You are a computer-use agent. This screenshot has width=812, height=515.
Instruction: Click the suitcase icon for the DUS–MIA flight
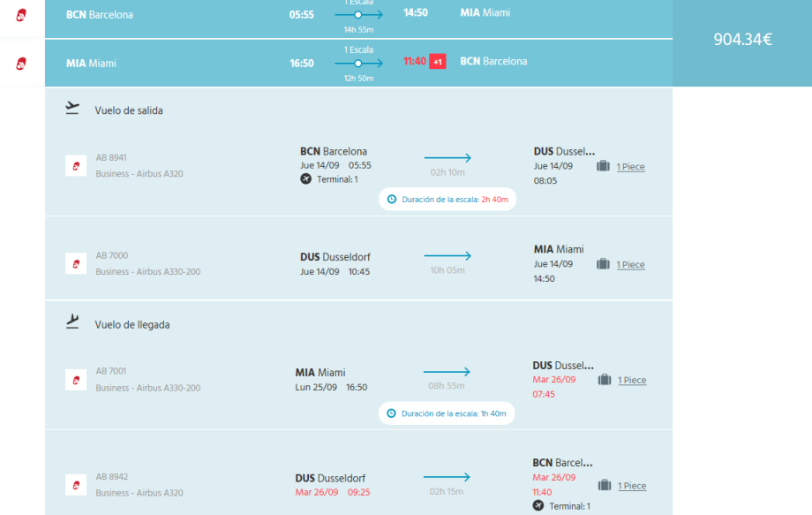coord(604,264)
